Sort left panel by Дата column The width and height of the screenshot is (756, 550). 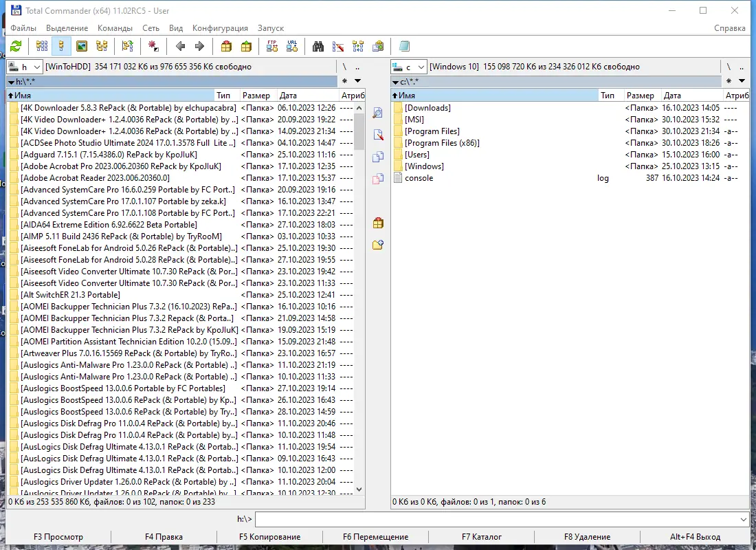coord(308,96)
